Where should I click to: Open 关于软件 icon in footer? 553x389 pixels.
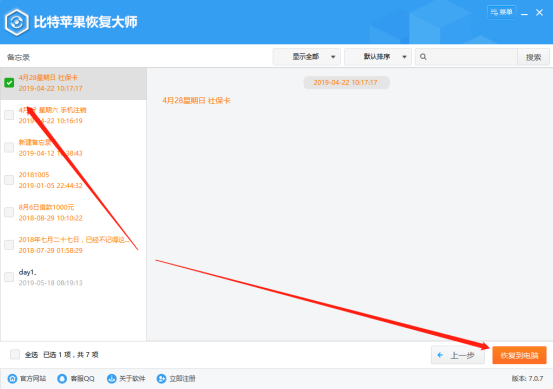(x=111, y=378)
